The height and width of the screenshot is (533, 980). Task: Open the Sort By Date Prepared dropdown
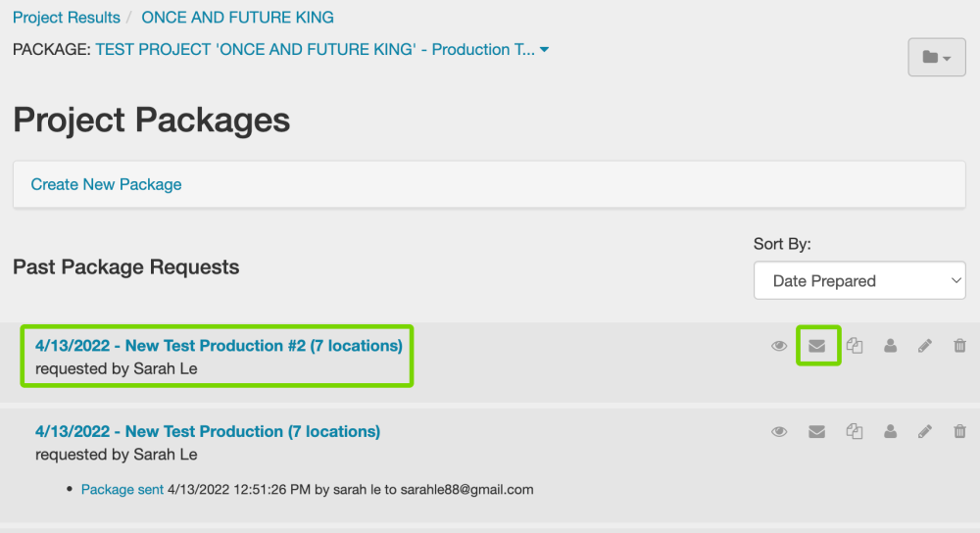(859, 281)
